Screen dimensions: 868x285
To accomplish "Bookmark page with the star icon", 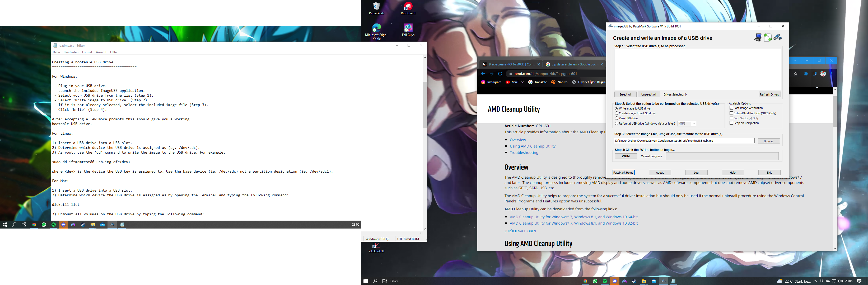I will point(796,74).
